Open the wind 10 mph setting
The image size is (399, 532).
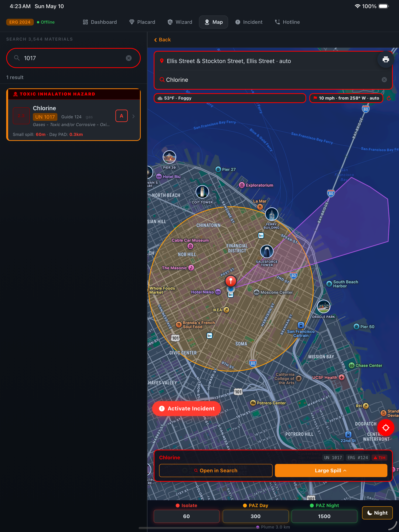[346, 98]
